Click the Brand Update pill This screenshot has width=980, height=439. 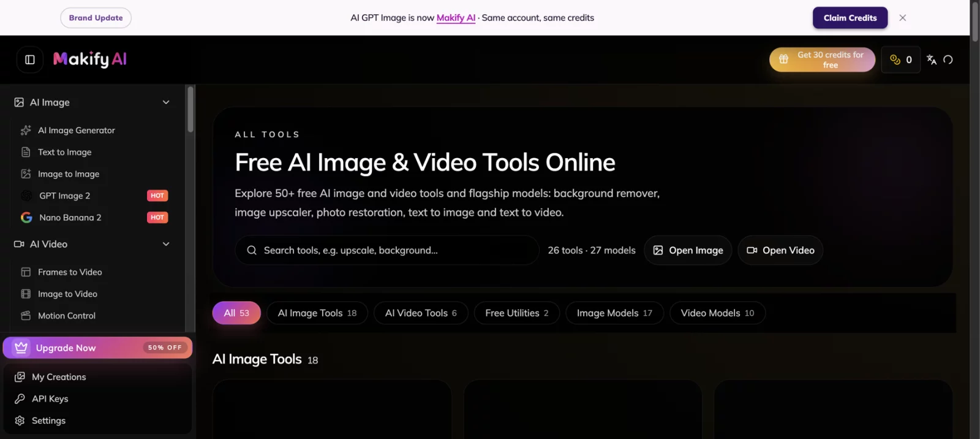click(96, 18)
